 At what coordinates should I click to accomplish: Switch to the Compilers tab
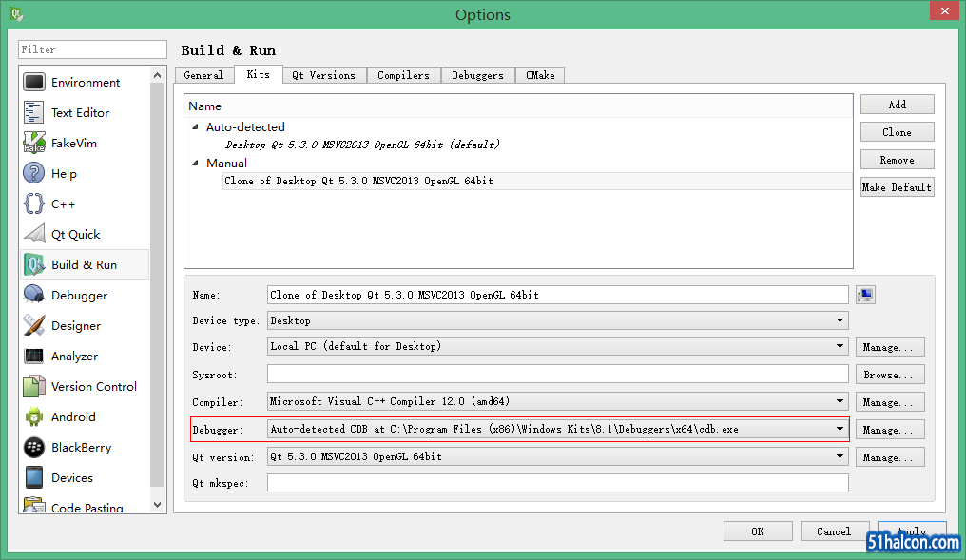click(403, 75)
